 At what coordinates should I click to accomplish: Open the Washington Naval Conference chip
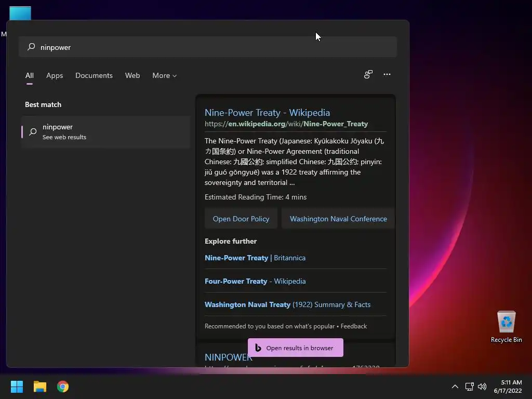[x=338, y=219]
